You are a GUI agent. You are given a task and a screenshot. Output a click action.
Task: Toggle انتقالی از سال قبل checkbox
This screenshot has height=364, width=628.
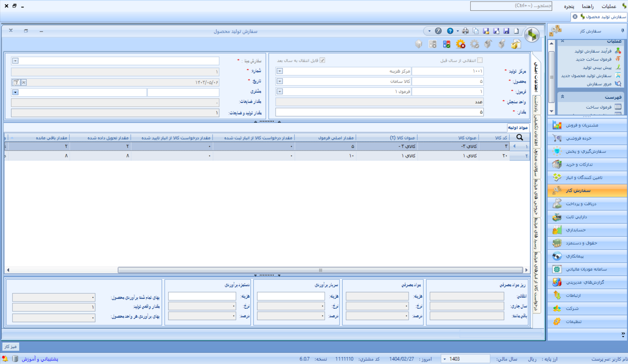coord(480,60)
